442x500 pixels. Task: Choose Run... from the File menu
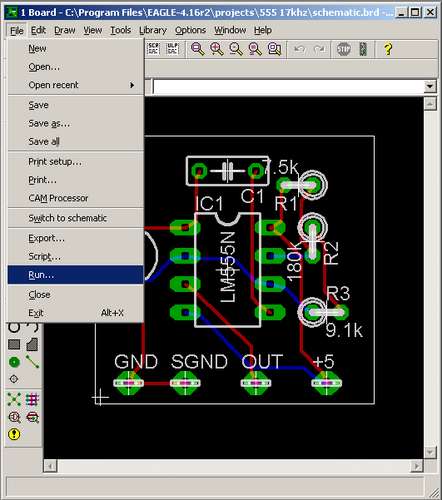[x=76, y=275]
